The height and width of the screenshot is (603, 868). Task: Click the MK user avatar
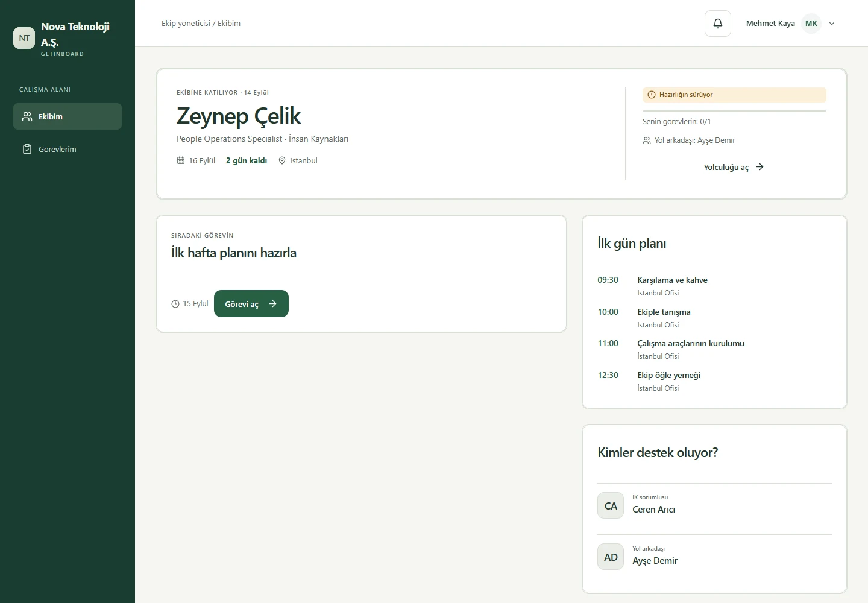click(x=811, y=24)
